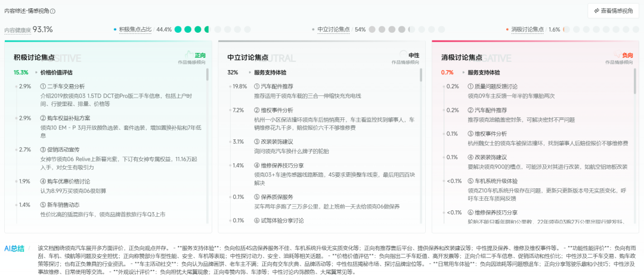This screenshot has width=644, height=277.
Task: Click the 积极焦点占比 label in the summary bar
Action: [135, 30]
